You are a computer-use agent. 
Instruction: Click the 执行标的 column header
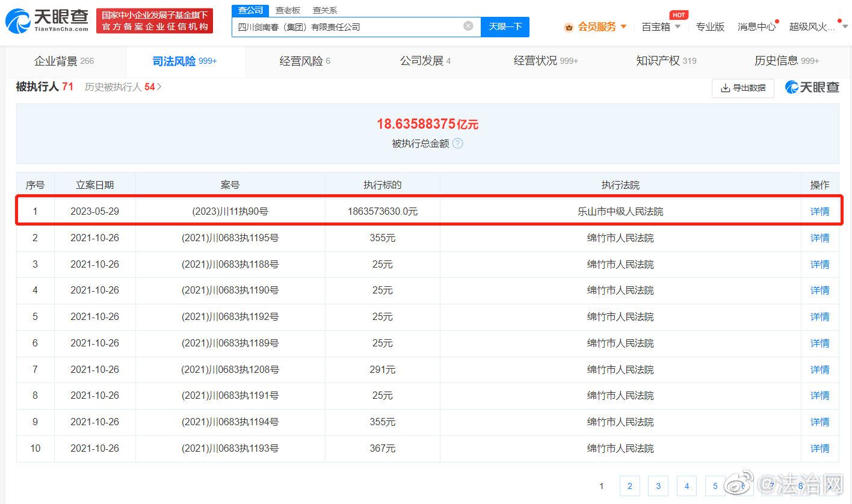coord(383,185)
